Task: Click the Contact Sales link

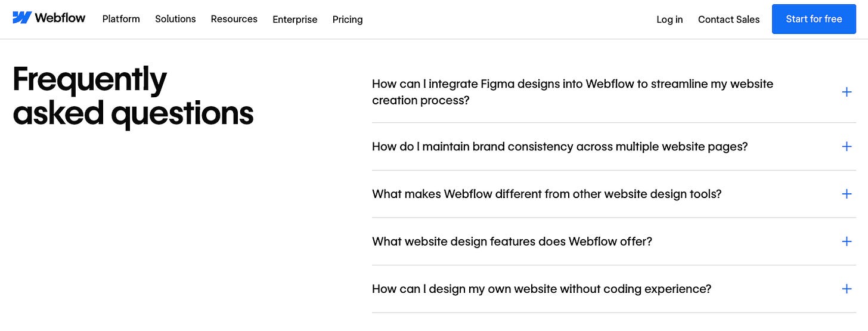Action: pos(728,19)
